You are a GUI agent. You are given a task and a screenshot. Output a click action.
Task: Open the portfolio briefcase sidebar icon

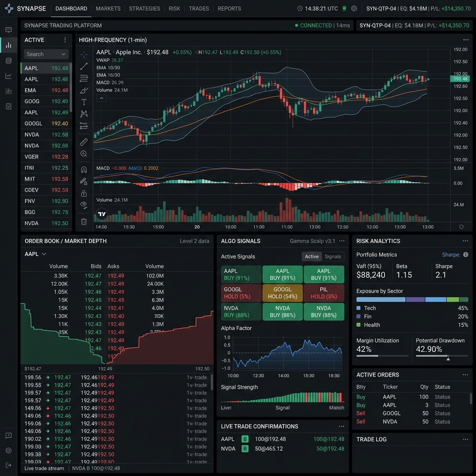click(8, 91)
